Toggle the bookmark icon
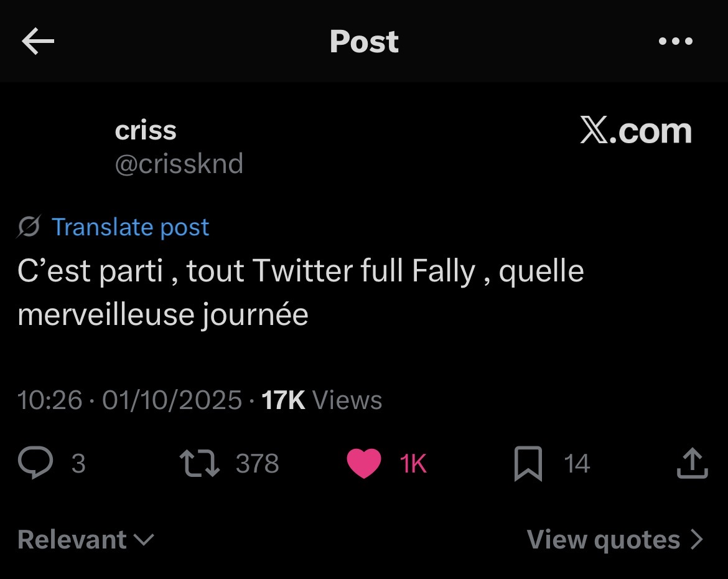Image resolution: width=728 pixels, height=579 pixels. [x=528, y=464]
